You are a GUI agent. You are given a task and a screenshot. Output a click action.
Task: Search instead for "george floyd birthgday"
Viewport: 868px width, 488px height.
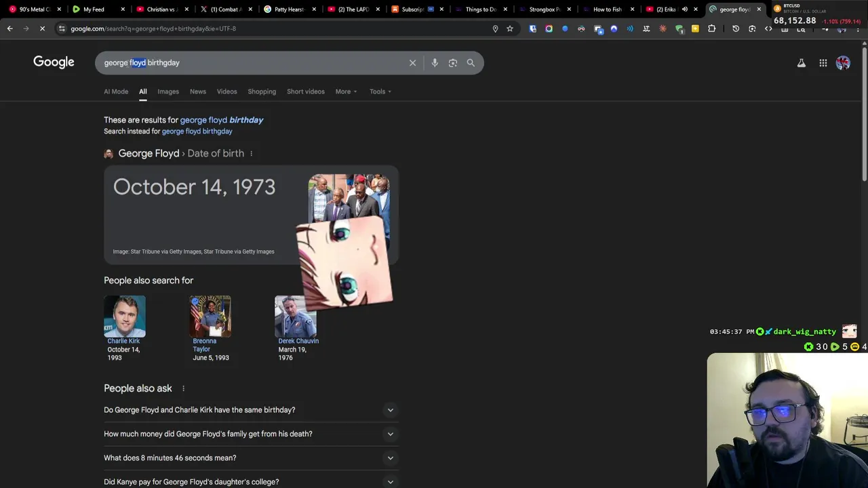coord(197,131)
